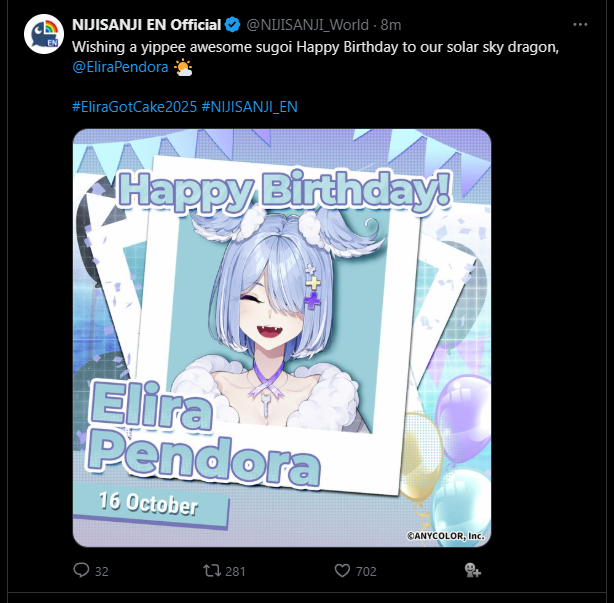Open the Happy Birthday Elira image
Image resolution: width=614 pixels, height=603 pixels.
coord(282,338)
